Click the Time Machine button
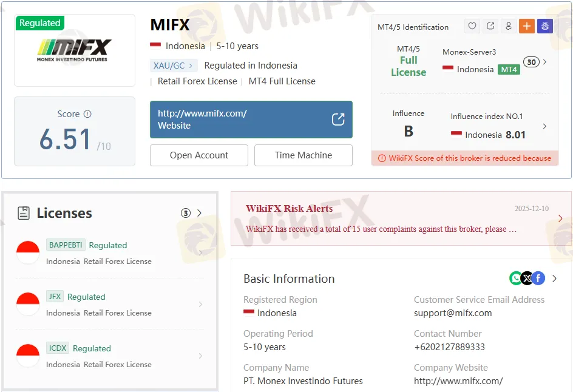573x392 pixels. (x=303, y=155)
